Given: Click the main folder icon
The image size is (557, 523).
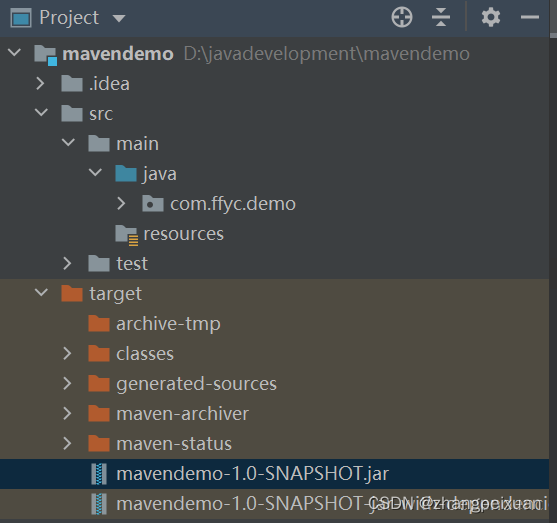Looking at the screenshot, I should pos(99,143).
